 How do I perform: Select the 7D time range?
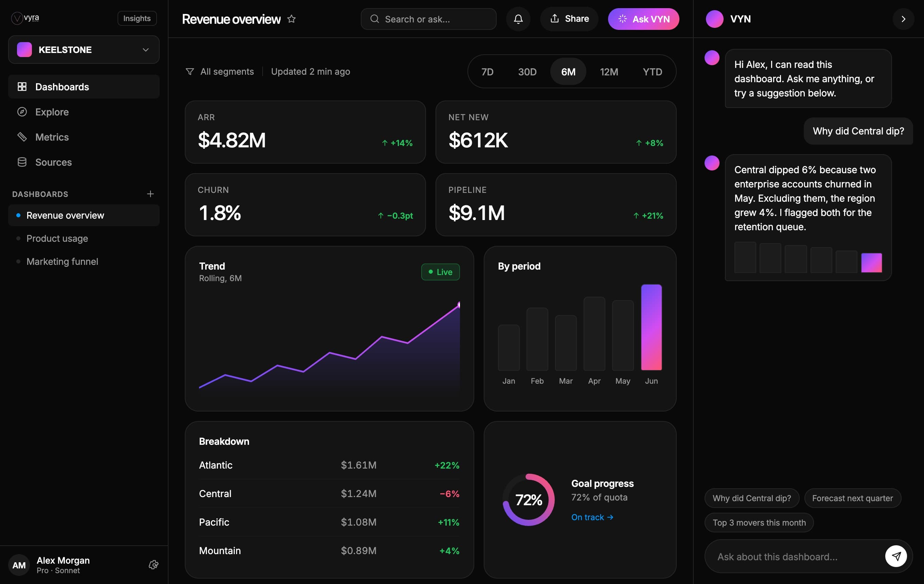point(487,72)
